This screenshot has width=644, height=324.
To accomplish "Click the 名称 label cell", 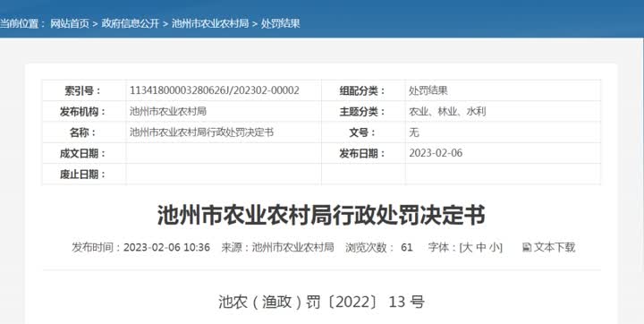I will [84, 132].
